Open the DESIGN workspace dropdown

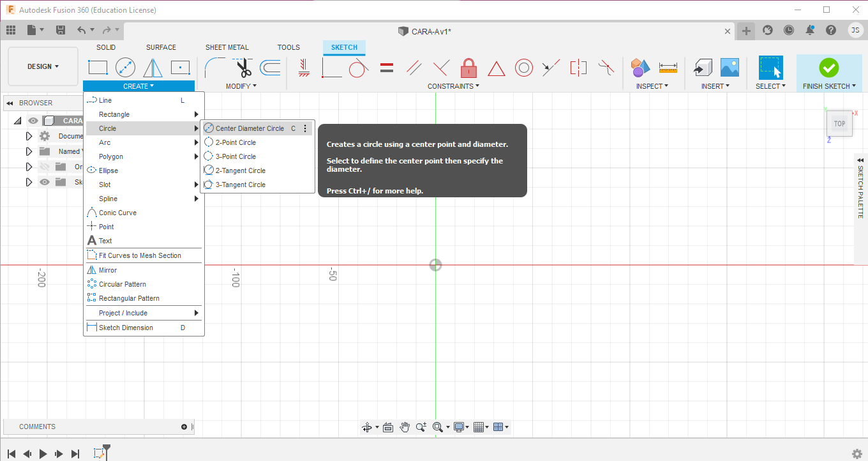point(43,66)
